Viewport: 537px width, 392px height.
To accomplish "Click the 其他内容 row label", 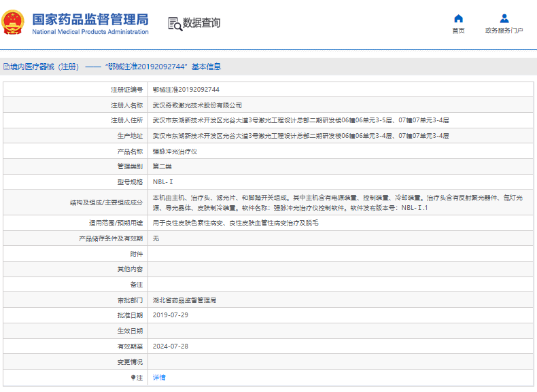I will (x=130, y=269).
